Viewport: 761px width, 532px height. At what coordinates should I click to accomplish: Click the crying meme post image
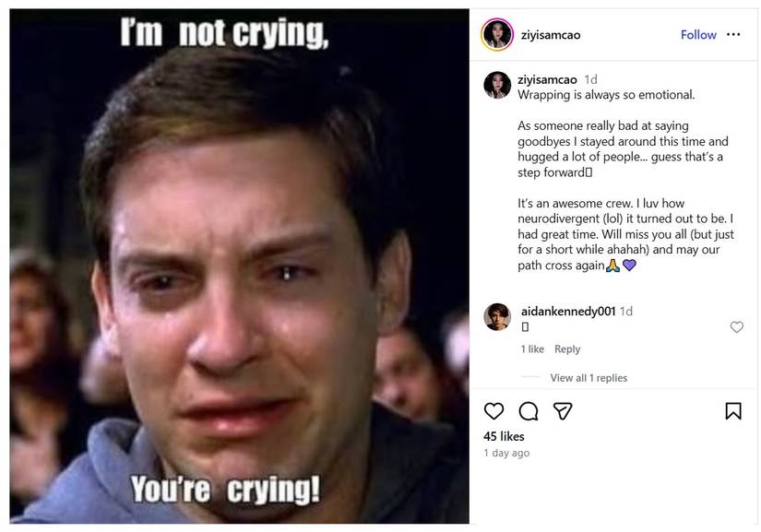coord(239,266)
